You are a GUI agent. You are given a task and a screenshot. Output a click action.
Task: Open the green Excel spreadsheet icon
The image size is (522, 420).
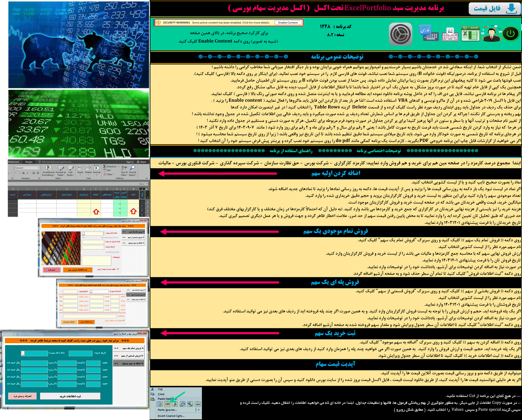[470, 34]
